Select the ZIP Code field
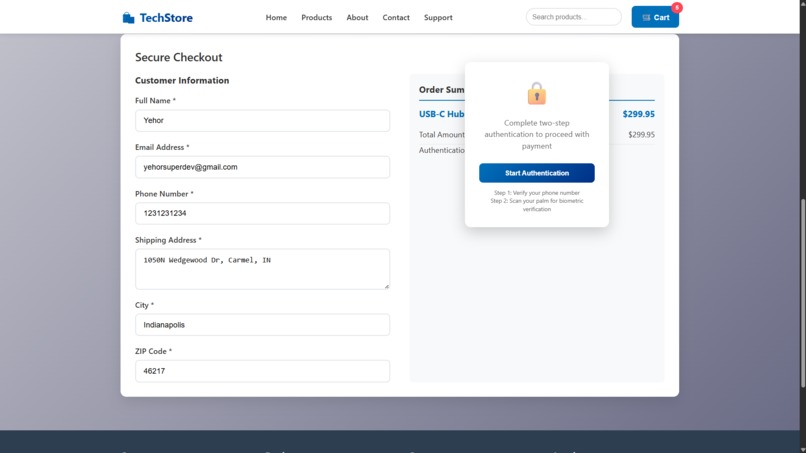The height and width of the screenshot is (453, 806). click(262, 371)
